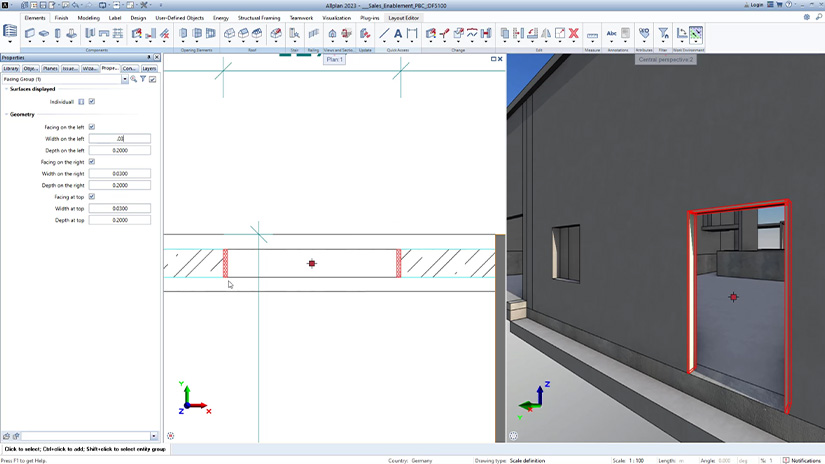The image size is (825, 464).
Task: Click the Line tool in Quick Access
Action: coord(384,34)
